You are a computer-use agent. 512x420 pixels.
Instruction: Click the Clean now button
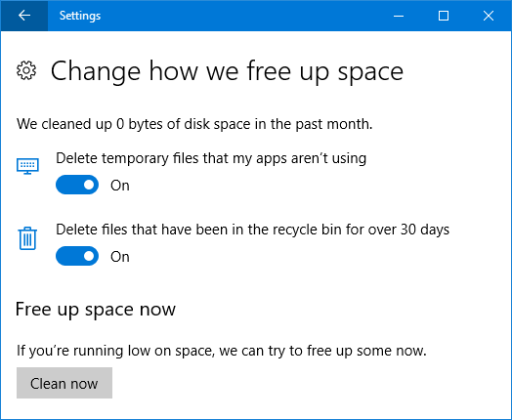(x=64, y=383)
